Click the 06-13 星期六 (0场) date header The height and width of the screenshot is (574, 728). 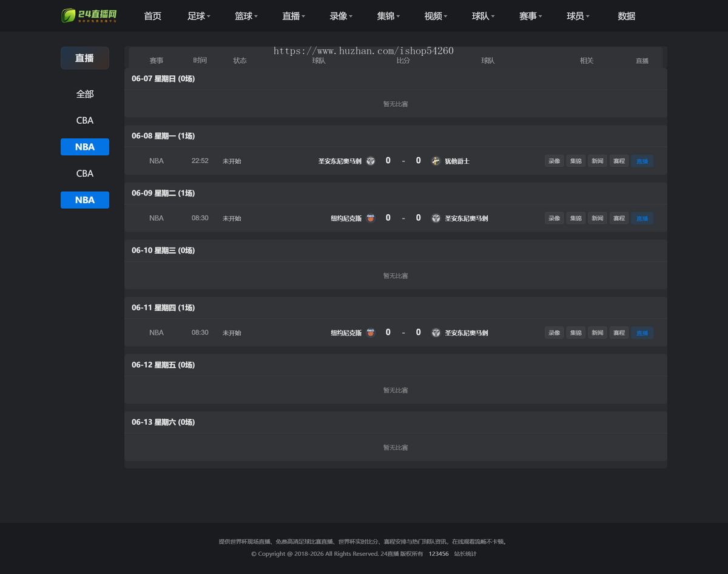[x=163, y=422]
